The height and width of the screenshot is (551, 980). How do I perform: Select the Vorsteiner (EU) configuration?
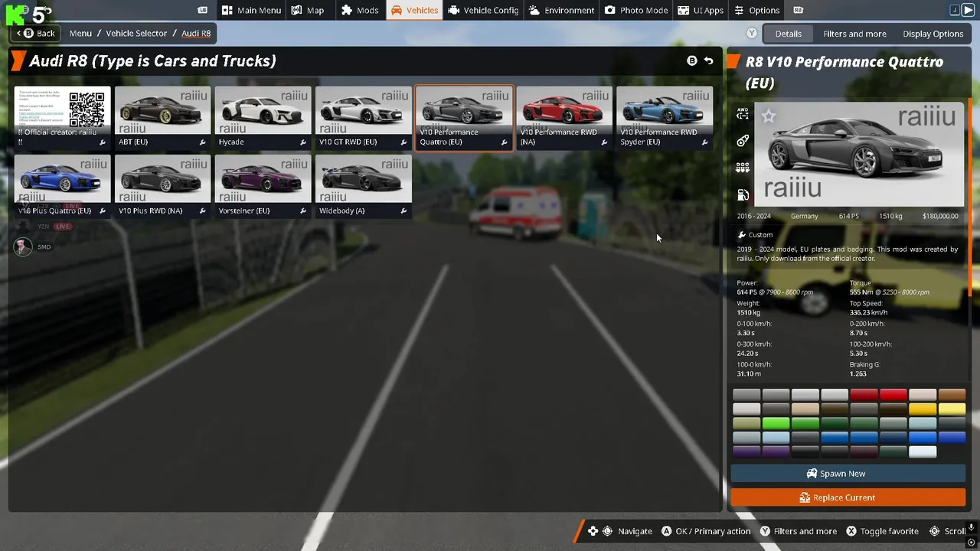click(263, 186)
